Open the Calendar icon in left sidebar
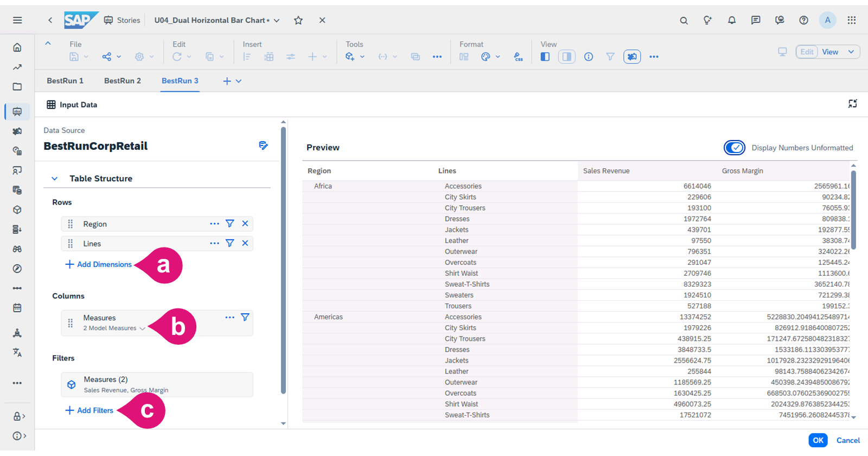868x456 pixels. click(x=17, y=308)
